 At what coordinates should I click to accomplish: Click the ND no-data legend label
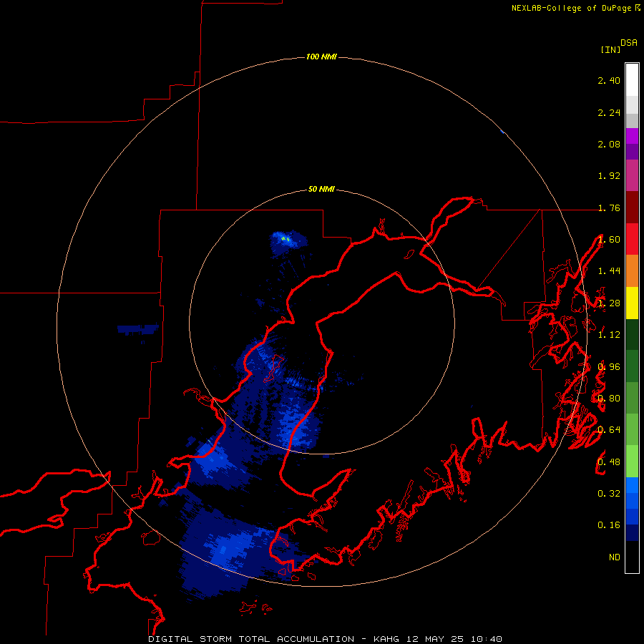[x=615, y=557]
